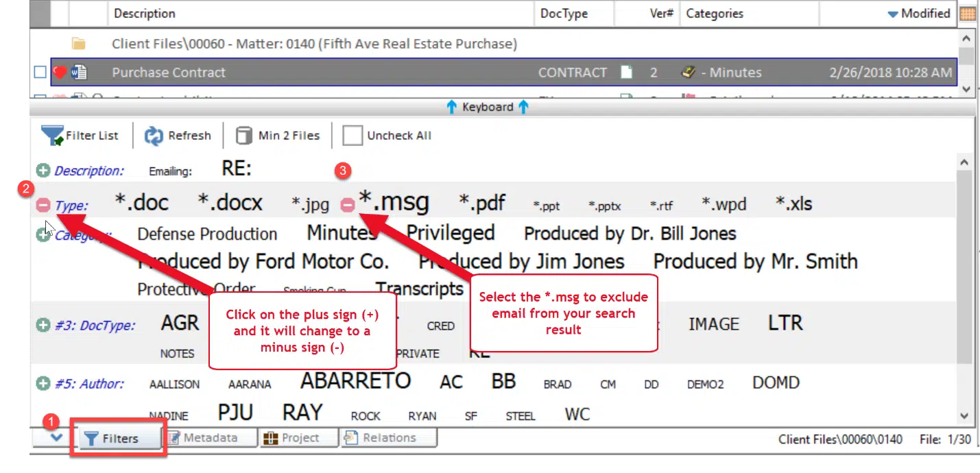Select Produced by Mr. Smith category

(755, 261)
